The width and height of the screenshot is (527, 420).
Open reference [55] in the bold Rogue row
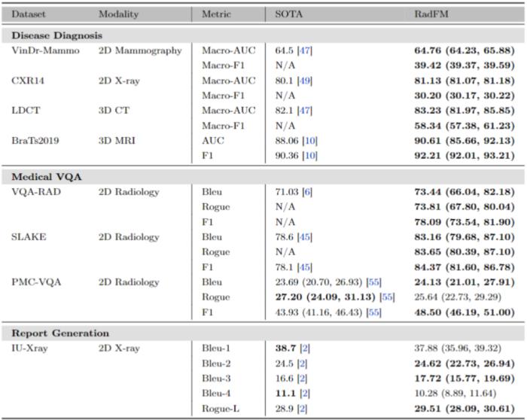(x=387, y=297)
